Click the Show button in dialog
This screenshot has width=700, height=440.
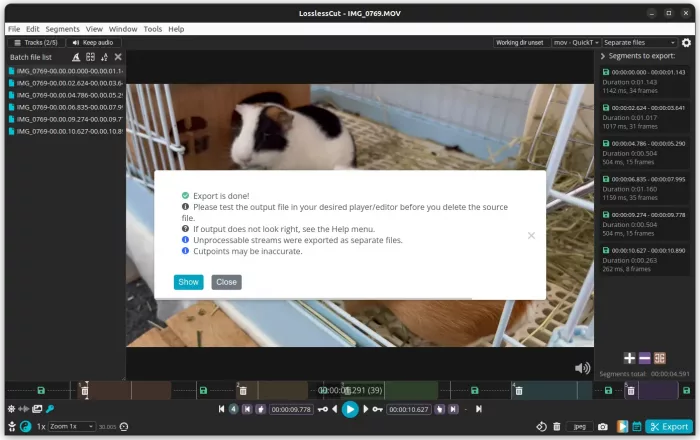coord(188,282)
